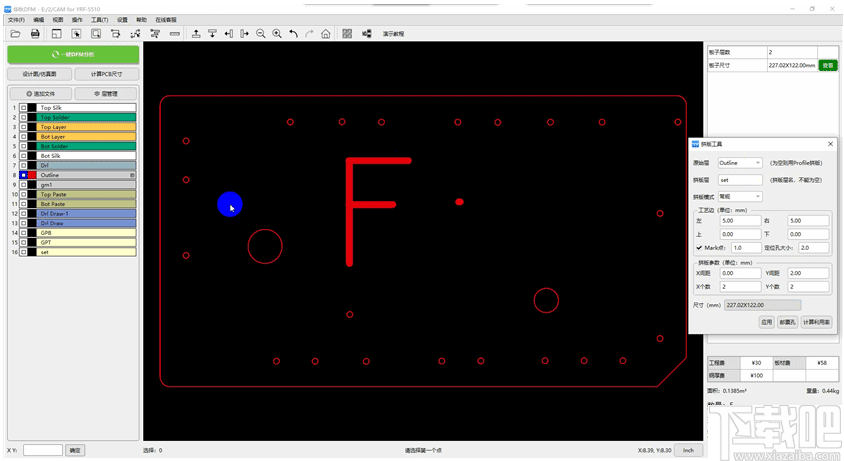Click the X Y coordinate input box

coord(43,450)
